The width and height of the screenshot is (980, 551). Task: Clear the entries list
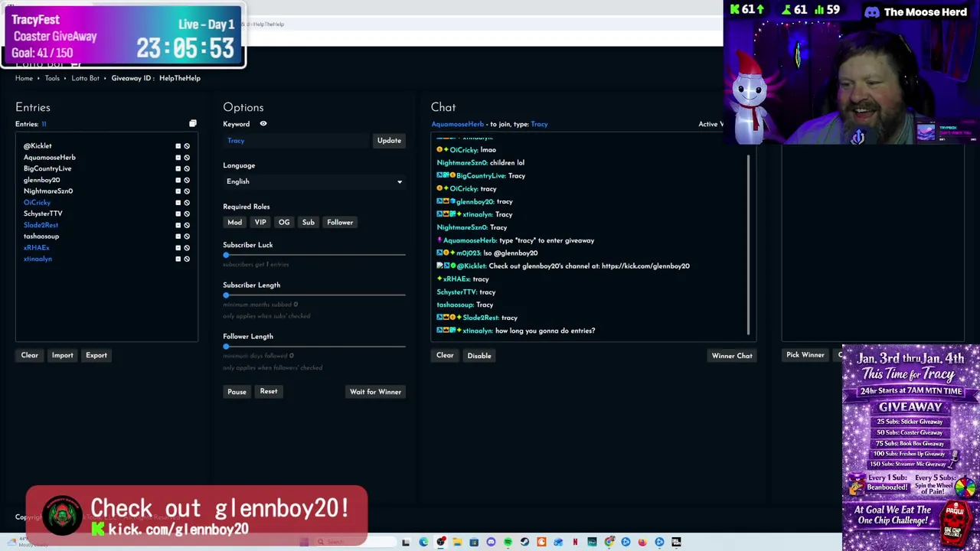pos(29,355)
